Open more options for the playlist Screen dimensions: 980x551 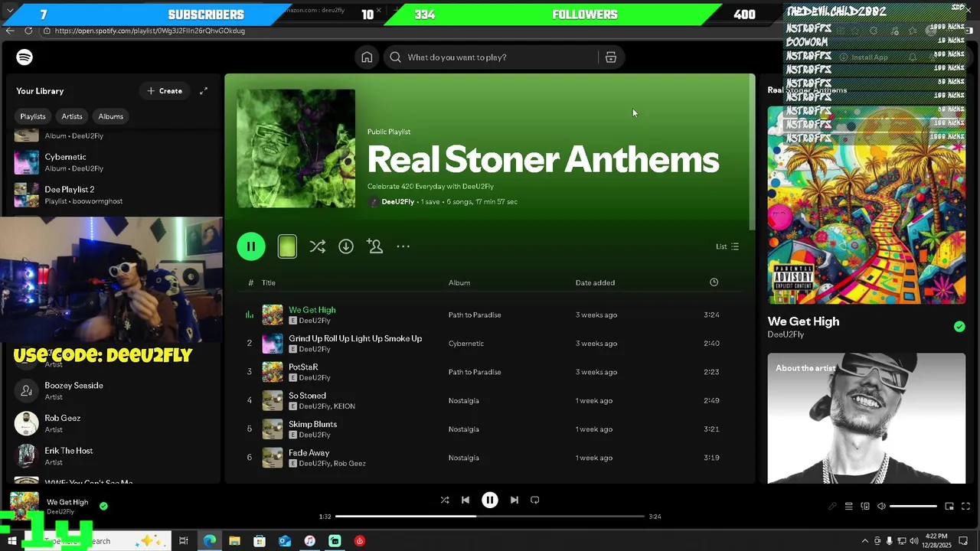click(403, 246)
